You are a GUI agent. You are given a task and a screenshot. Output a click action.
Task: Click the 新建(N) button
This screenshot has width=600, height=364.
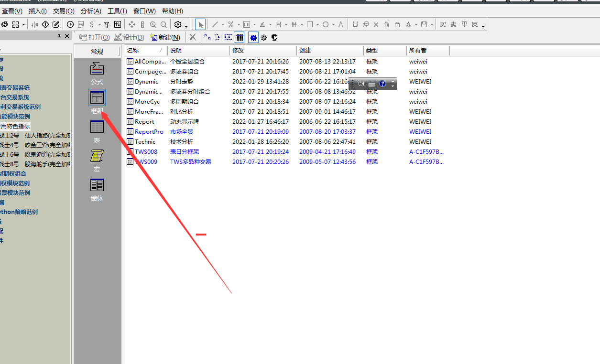tap(165, 37)
